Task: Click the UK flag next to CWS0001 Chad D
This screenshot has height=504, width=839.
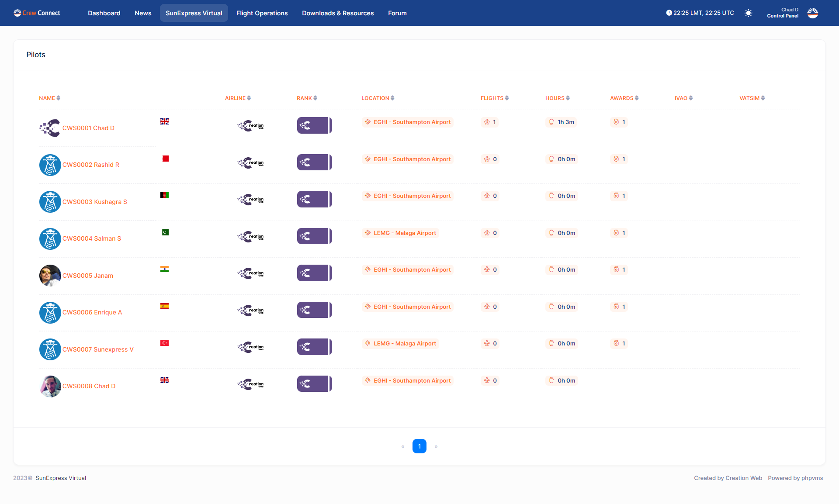Action: click(164, 121)
